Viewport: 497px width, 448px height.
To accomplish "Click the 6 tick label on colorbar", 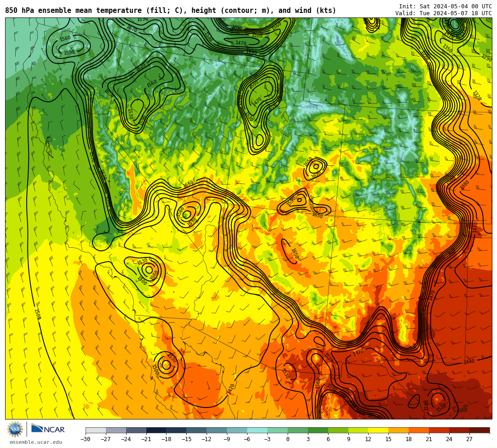I will pos(328,439).
